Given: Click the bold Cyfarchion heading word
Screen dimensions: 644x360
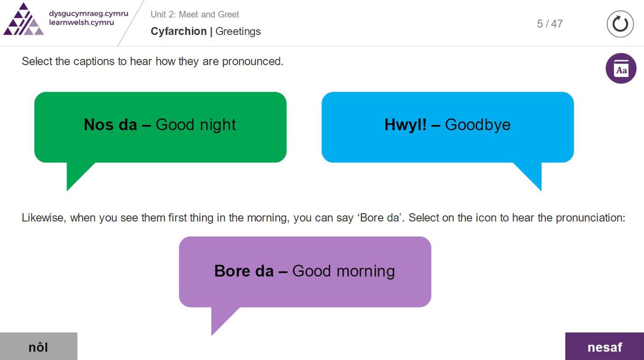Looking at the screenshot, I should click(x=178, y=31).
